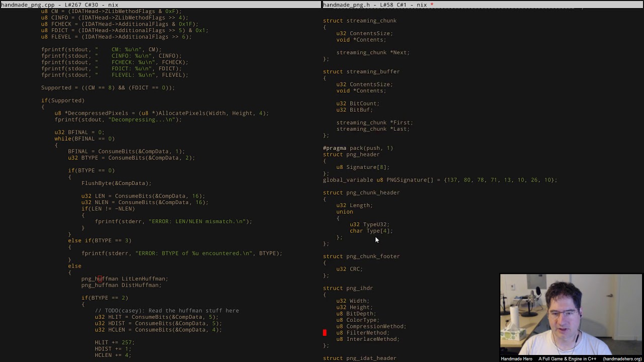Click the line 'u8 CompressionMethod;'

(371, 326)
